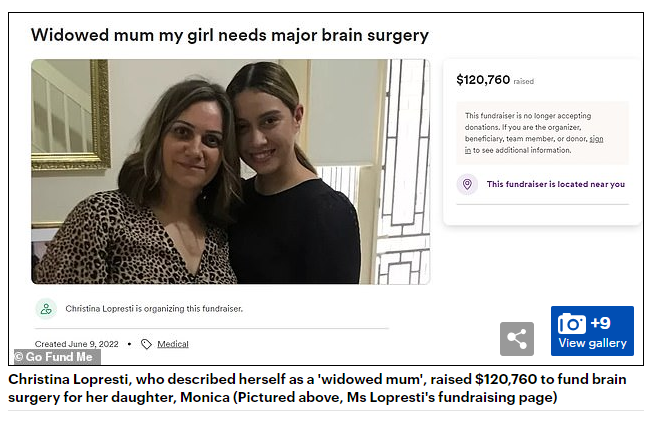This screenshot has height=422, width=660.
Task: Click the tag icon beside Medical
Action: (146, 344)
